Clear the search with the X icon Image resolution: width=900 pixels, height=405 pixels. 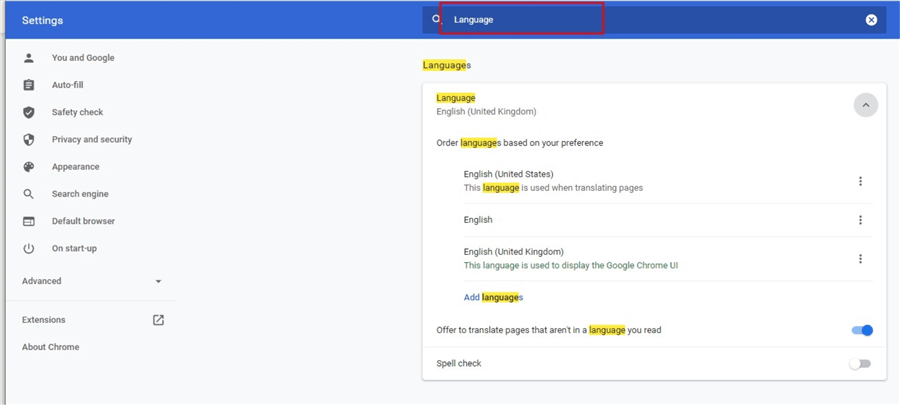point(871,20)
